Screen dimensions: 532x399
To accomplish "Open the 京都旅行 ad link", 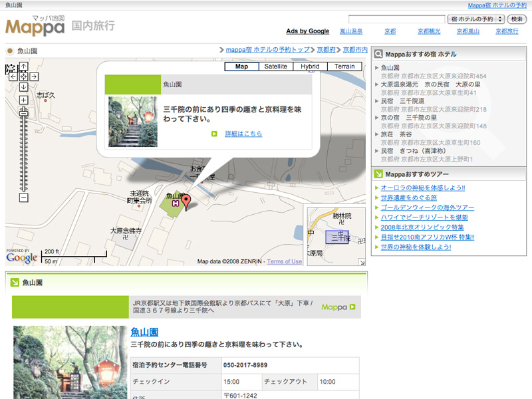I will pyautogui.click(x=507, y=31).
